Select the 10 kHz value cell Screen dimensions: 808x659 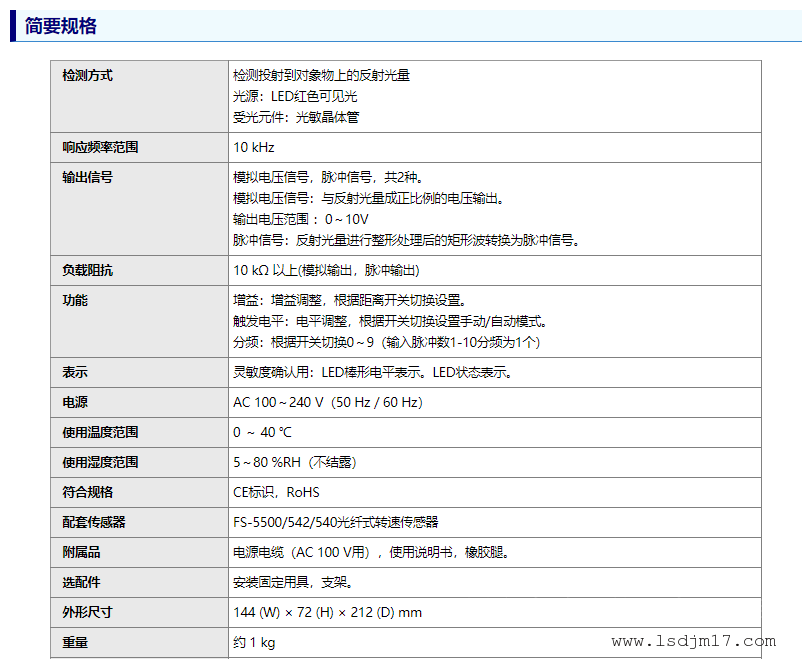[x=254, y=148]
